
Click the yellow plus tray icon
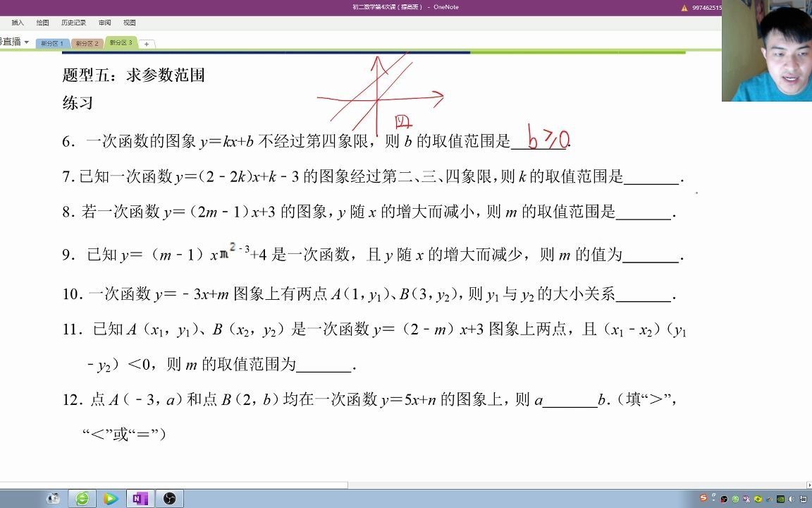(757, 499)
